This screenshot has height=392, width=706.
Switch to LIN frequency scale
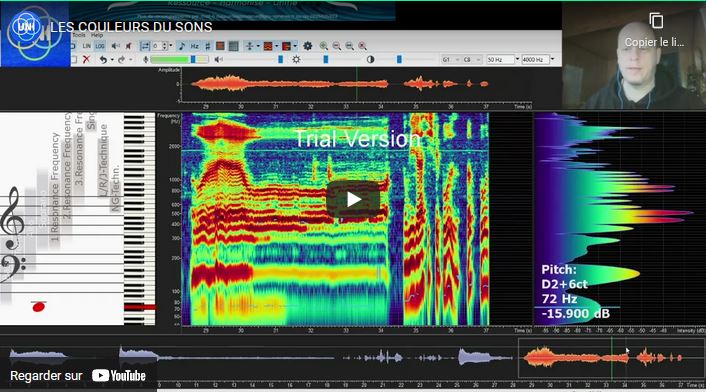pos(86,46)
